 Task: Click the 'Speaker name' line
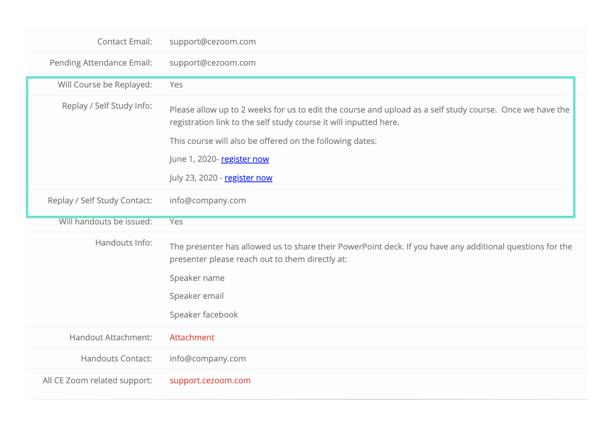point(197,278)
